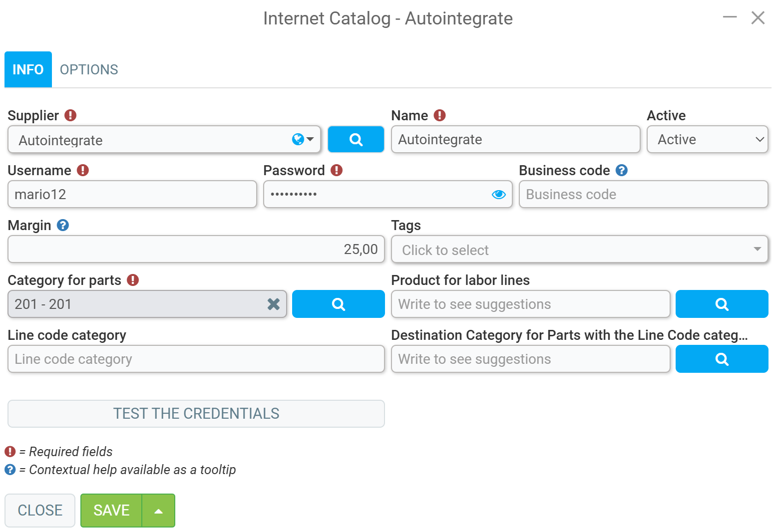Search Product for labor lines magnifier button
Viewport: 772px width, 532px height.
click(x=722, y=304)
